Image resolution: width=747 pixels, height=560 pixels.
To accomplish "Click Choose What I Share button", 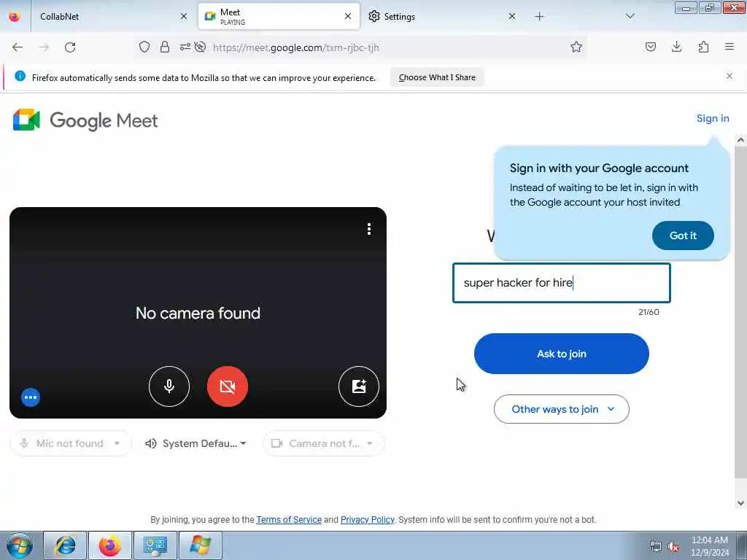I will pos(437,77).
